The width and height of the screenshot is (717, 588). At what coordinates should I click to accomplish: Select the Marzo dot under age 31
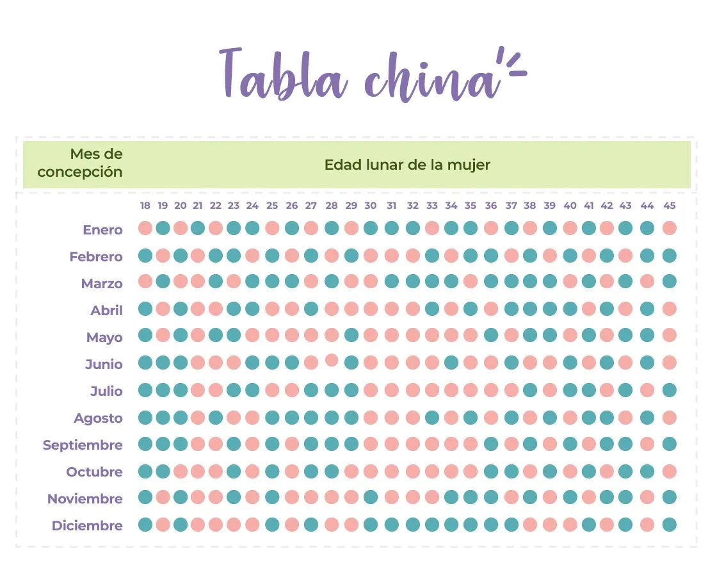(x=391, y=281)
